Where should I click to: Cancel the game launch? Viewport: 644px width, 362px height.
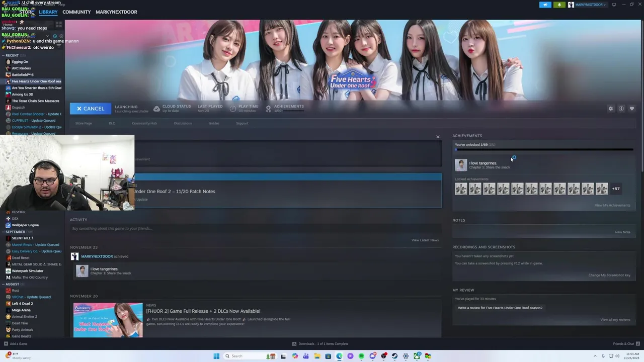tap(91, 109)
